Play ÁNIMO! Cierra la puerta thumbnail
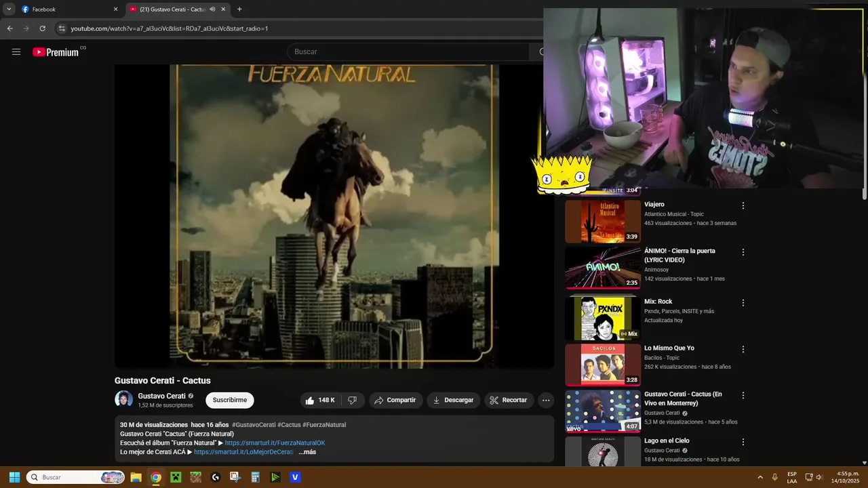 click(x=603, y=268)
